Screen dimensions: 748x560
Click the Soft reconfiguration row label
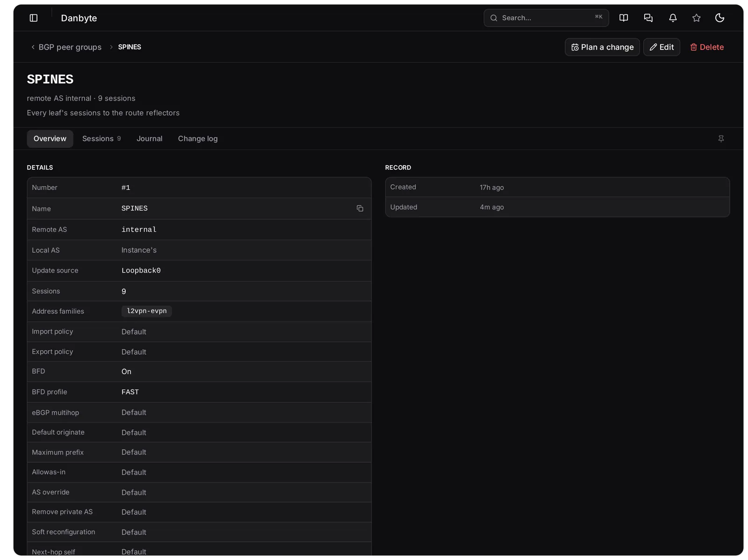click(x=64, y=532)
